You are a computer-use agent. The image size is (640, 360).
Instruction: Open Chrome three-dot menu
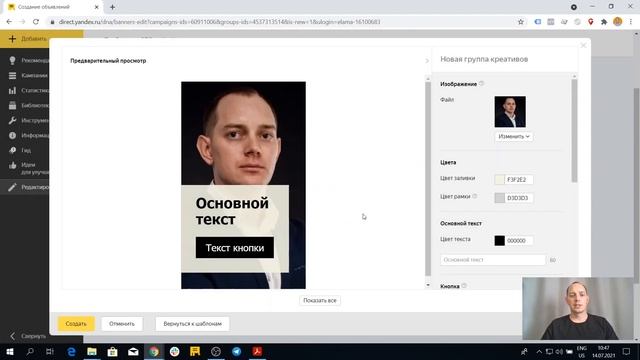click(631, 22)
